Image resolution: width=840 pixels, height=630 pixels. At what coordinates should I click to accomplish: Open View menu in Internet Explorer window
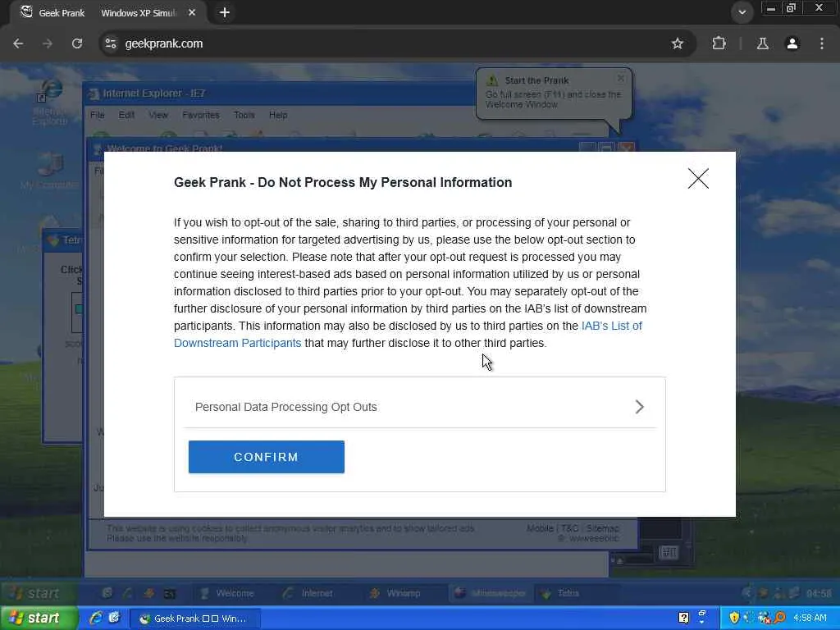pyautogui.click(x=158, y=115)
